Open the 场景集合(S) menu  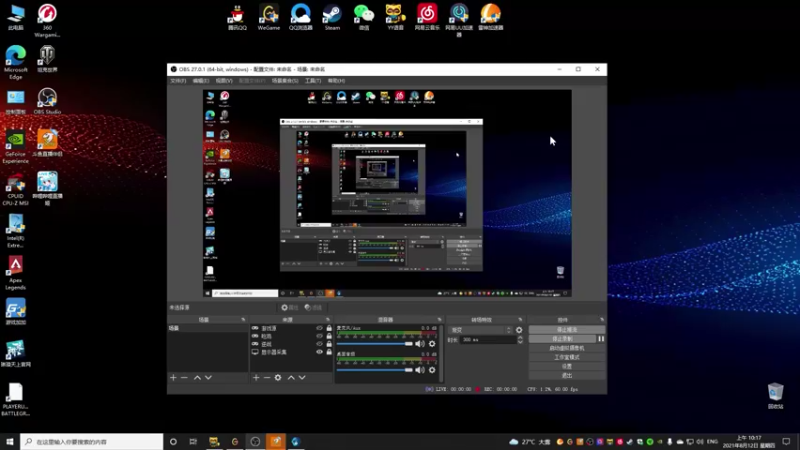click(285, 81)
